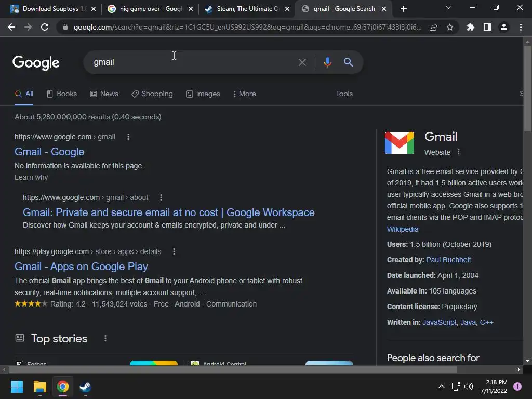Switch to Images results
This screenshot has width=532, height=399.
(x=203, y=94)
